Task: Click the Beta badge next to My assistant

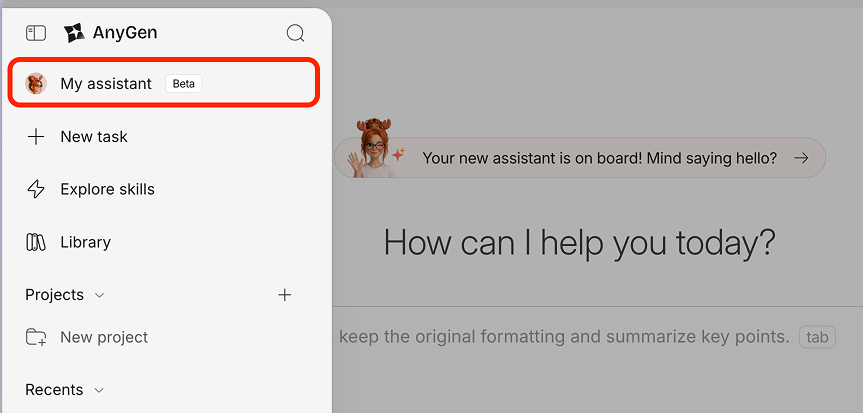Action: [184, 84]
